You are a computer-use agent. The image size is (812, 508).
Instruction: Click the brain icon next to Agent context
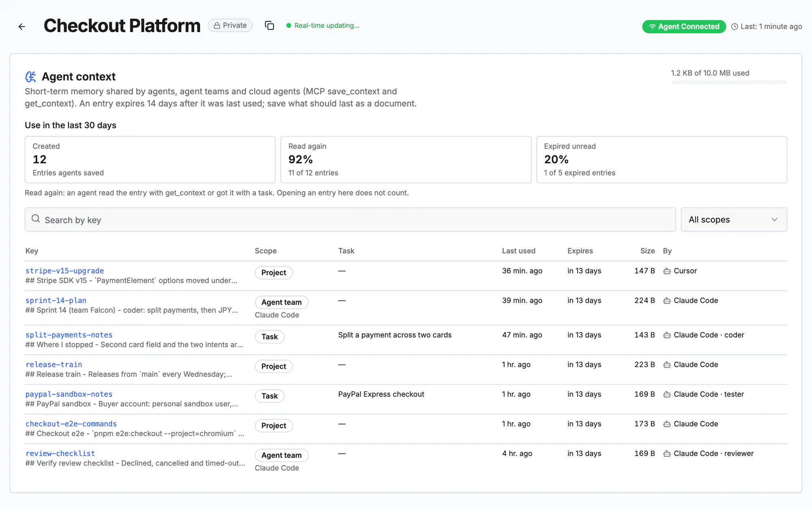point(30,77)
